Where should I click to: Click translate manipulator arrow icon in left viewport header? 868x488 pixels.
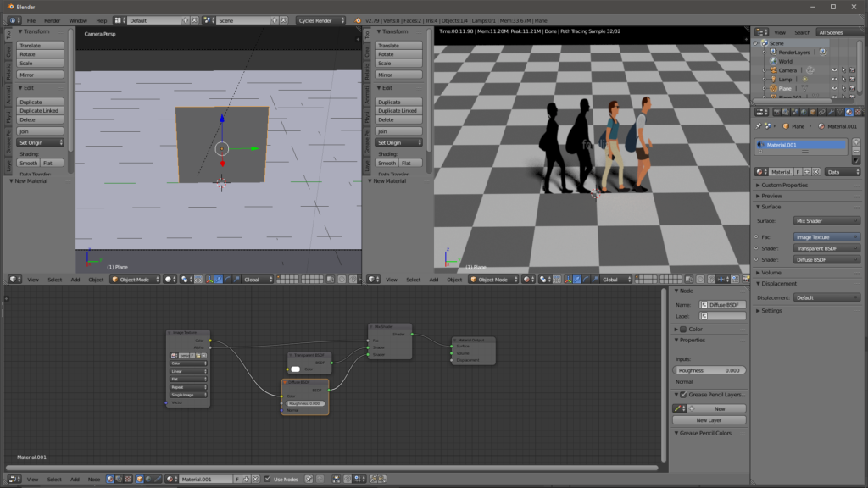219,279
